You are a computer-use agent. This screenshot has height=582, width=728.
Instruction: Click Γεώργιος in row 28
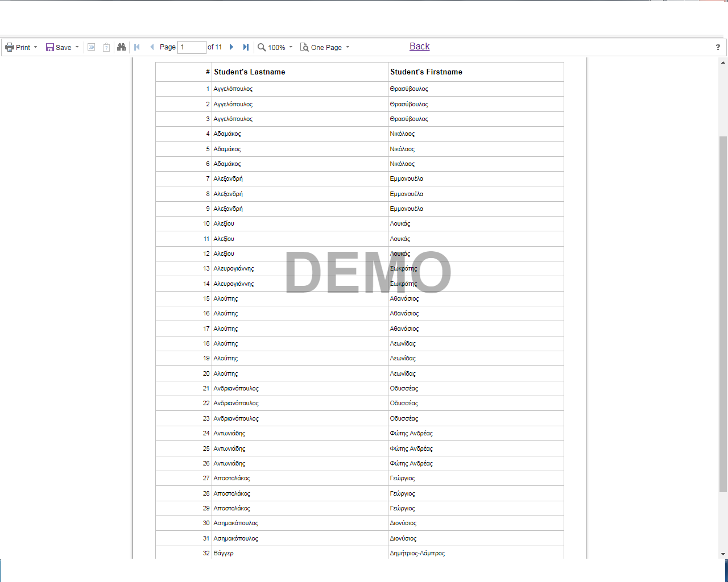[x=402, y=494]
